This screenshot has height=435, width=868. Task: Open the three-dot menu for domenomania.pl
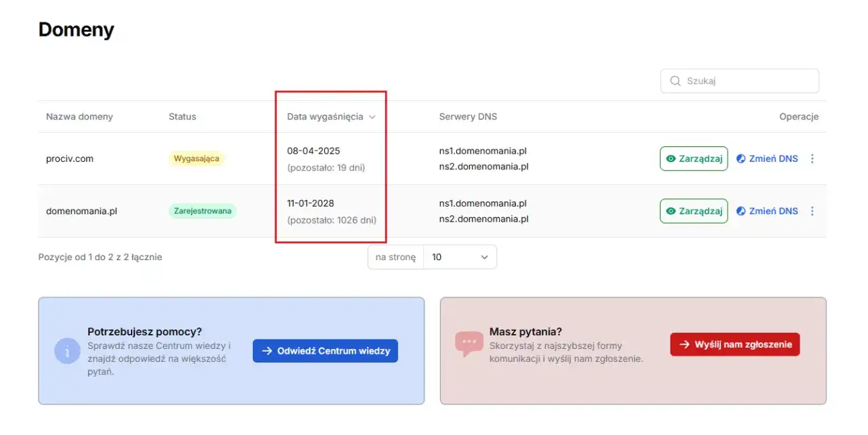[812, 211]
